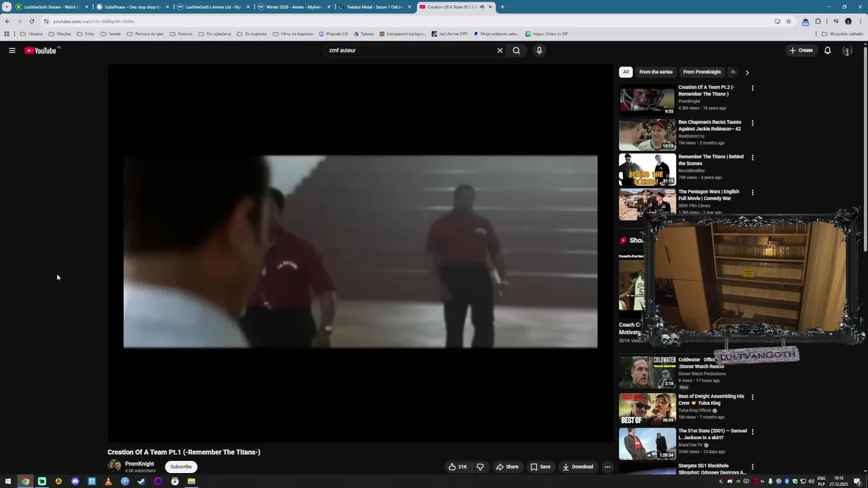Open PromKnight channel avatar
868x488 pixels.
tap(115, 466)
